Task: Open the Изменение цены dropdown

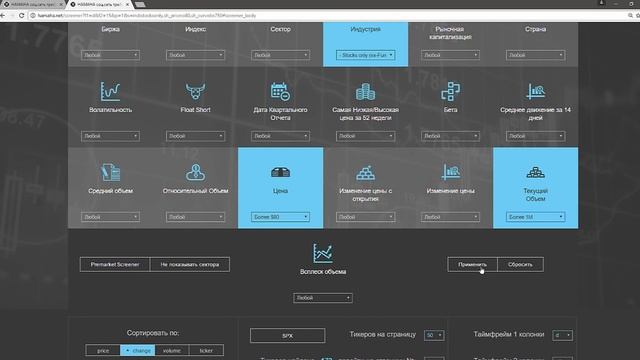Action: click(450, 217)
